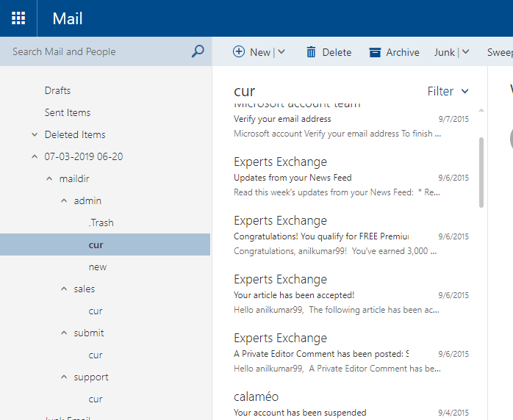
Task: Open Your article has been accepted email
Action: click(x=351, y=294)
